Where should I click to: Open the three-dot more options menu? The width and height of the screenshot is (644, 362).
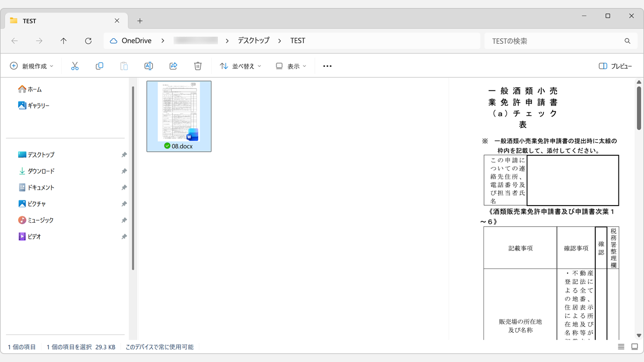(x=328, y=66)
